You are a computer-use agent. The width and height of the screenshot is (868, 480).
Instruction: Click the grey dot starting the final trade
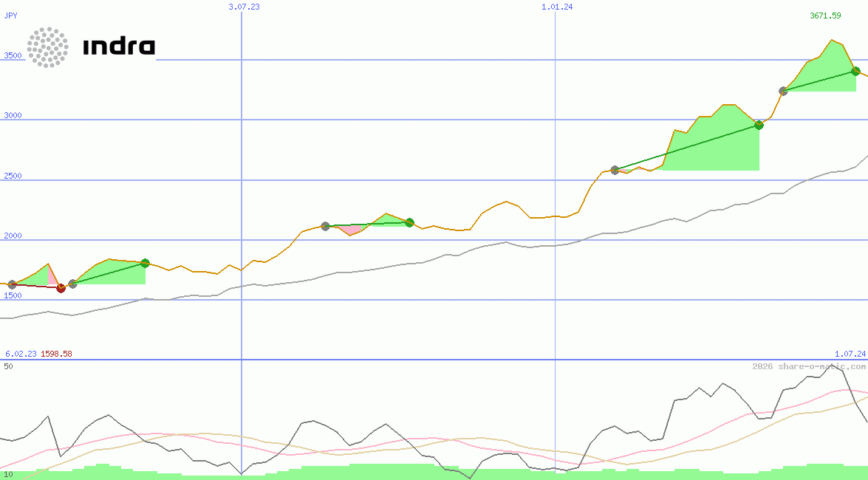coord(783,91)
